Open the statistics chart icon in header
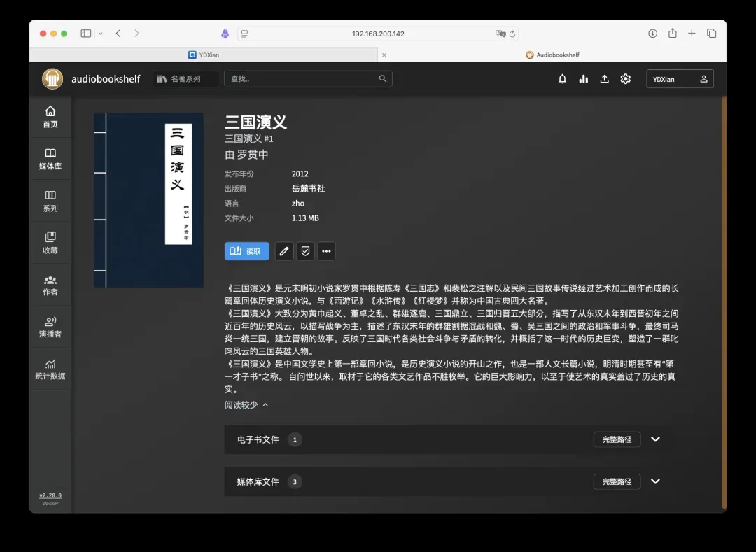 [x=583, y=79]
